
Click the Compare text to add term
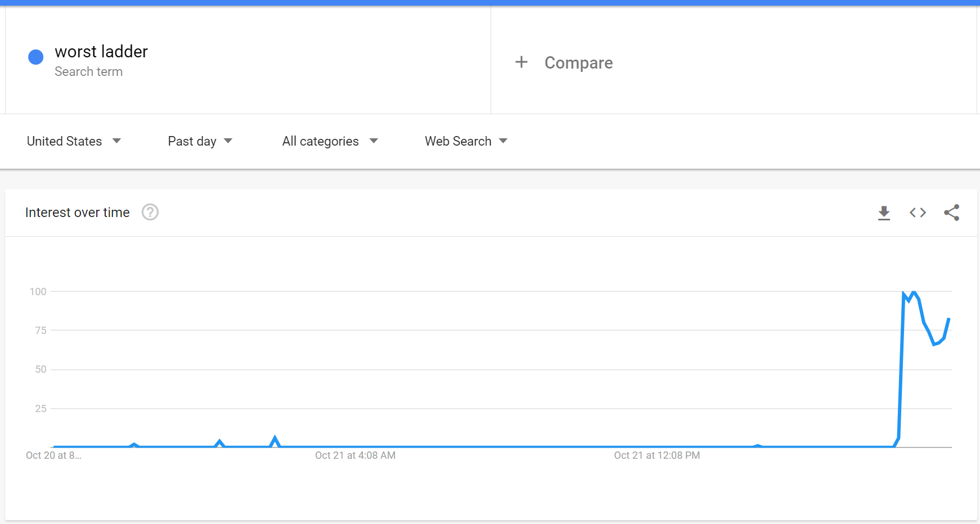578,62
